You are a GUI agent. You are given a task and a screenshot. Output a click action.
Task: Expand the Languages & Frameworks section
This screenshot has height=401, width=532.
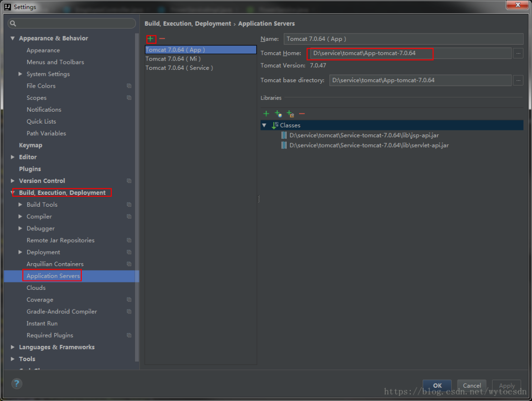pyautogui.click(x=13, y=347)
